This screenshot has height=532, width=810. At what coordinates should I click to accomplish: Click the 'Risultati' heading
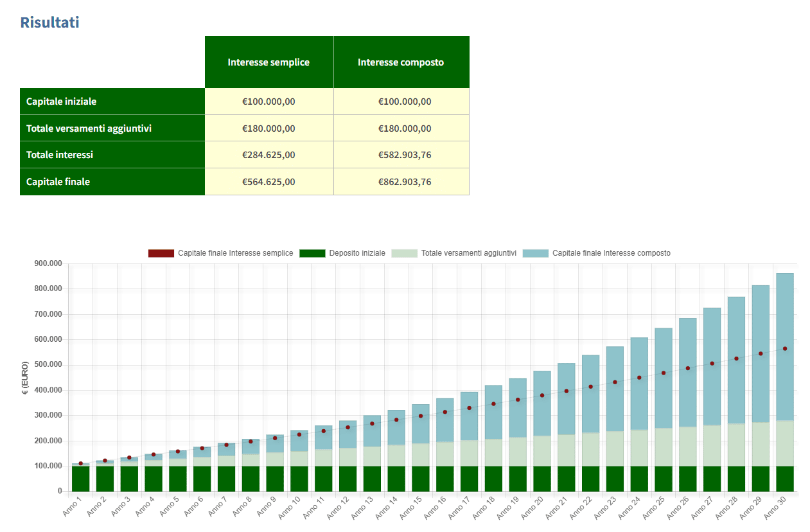coord(49,22)
